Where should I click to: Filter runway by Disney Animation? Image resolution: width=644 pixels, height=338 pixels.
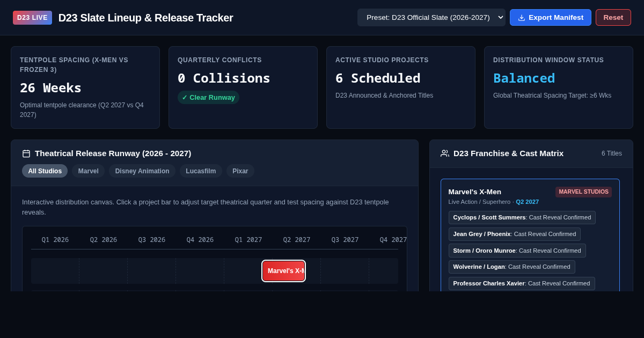[x=142, y=171]
